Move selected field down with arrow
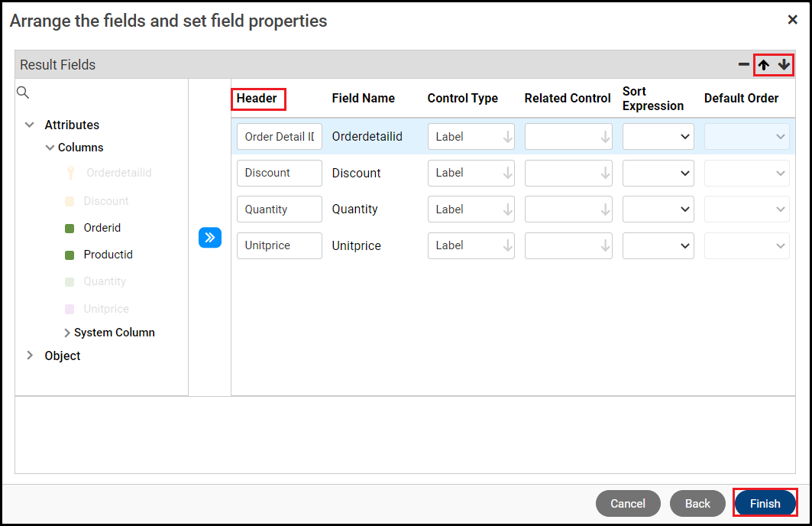 [784, 65]
